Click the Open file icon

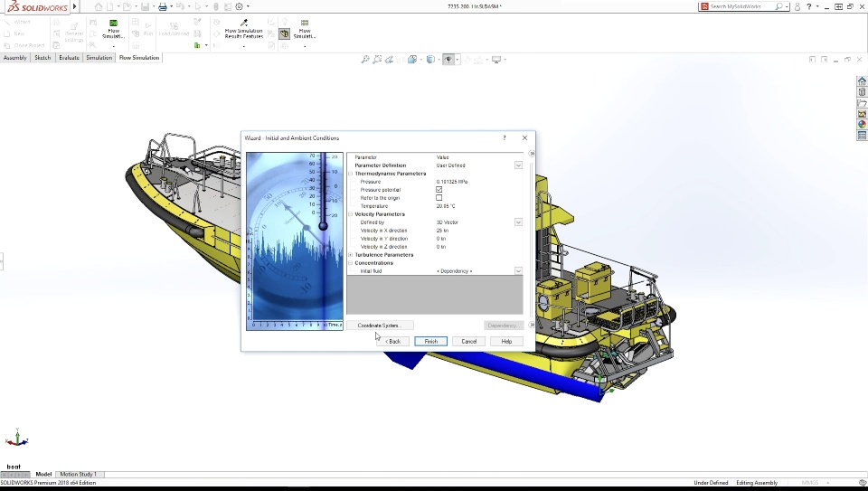coord(127,6)
